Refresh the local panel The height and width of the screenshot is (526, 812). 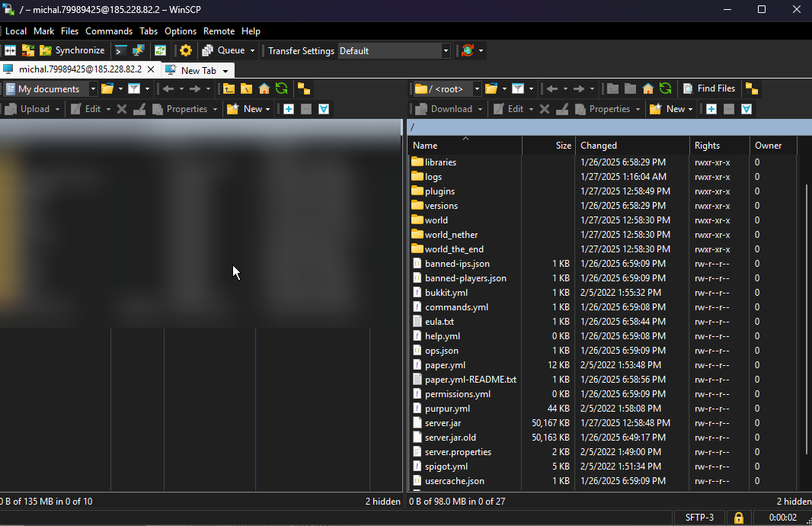click(x=282, y=88)
